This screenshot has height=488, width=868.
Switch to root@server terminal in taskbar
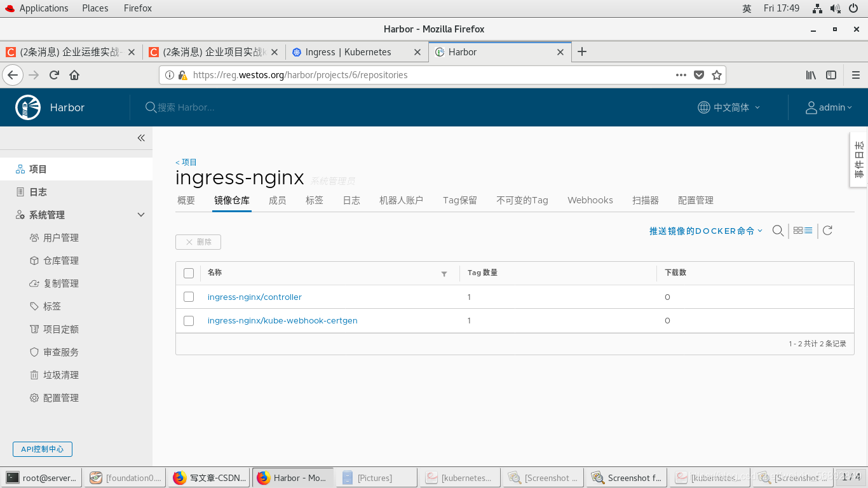click(42, 478)
